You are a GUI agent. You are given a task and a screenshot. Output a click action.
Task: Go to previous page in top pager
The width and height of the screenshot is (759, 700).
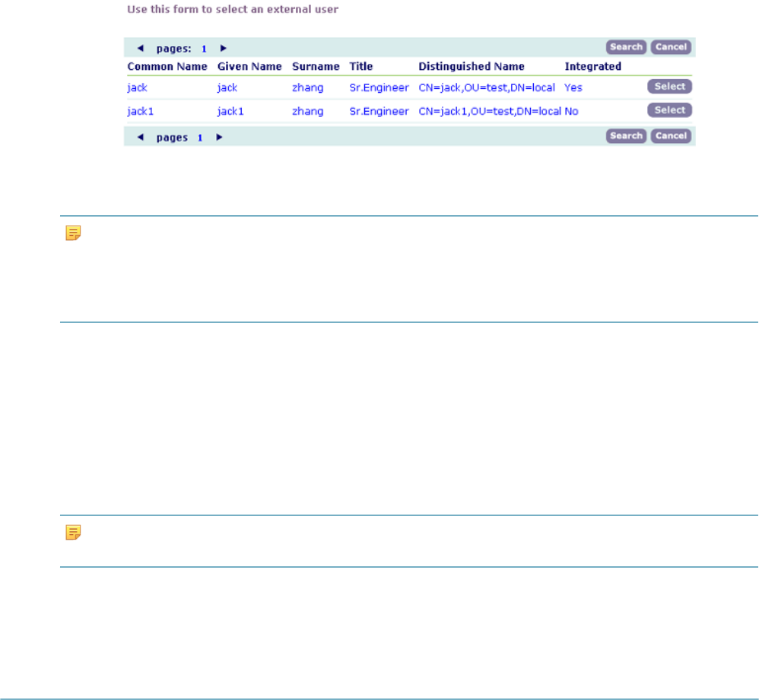tap(141, 48)
